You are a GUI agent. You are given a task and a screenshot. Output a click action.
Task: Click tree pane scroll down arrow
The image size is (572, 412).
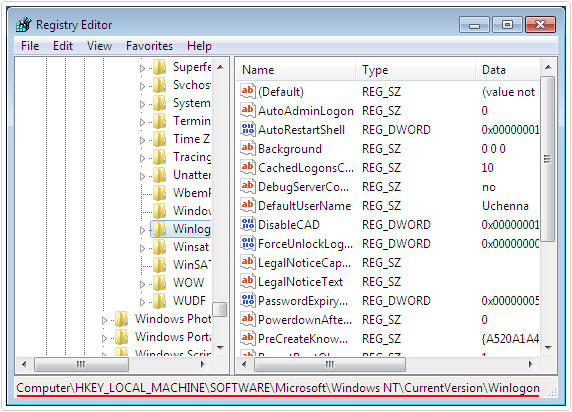(220, 347)
